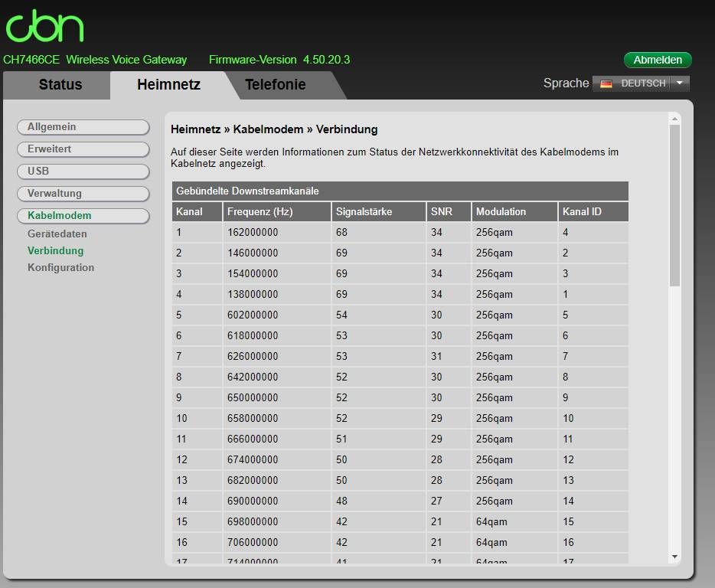Click signal strength 51 in channel 11 row

pos(341,439)
